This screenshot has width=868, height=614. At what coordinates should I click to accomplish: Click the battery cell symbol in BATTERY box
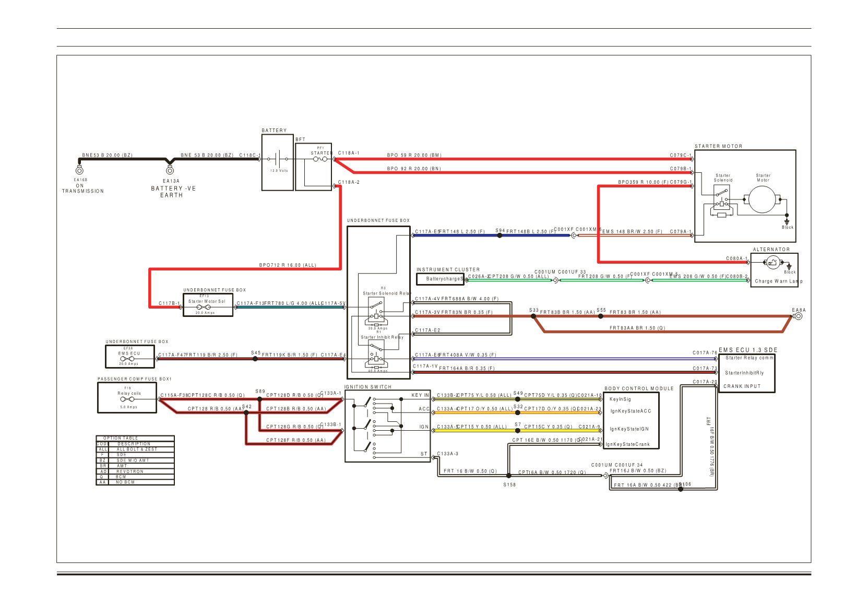[278, 159]
